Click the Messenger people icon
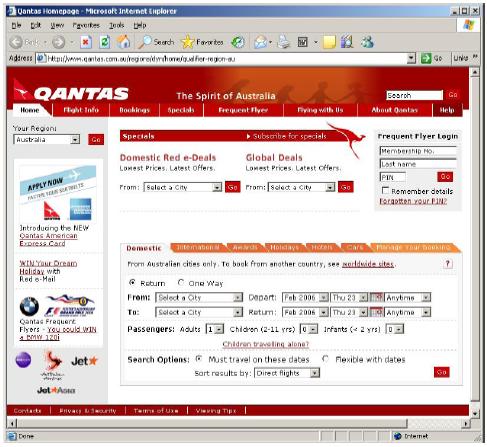Viewport: 487px width, 447px height. tap(367, 42)
